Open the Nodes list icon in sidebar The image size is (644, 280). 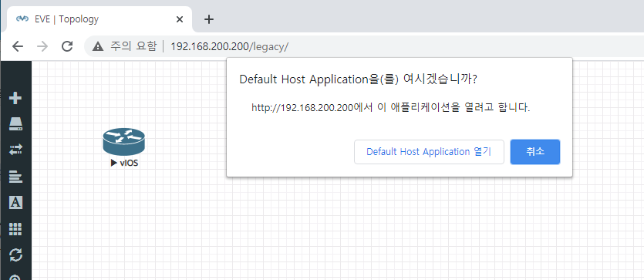15,124
